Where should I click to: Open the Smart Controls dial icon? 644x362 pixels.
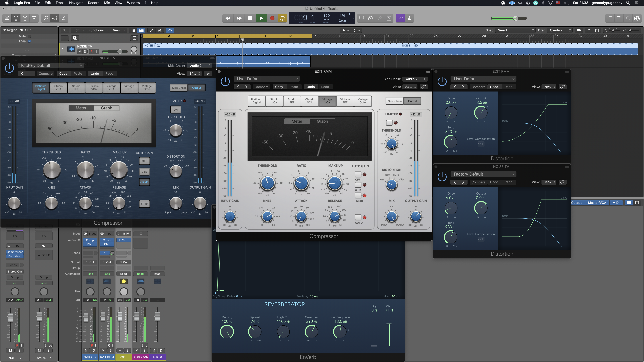46,18
